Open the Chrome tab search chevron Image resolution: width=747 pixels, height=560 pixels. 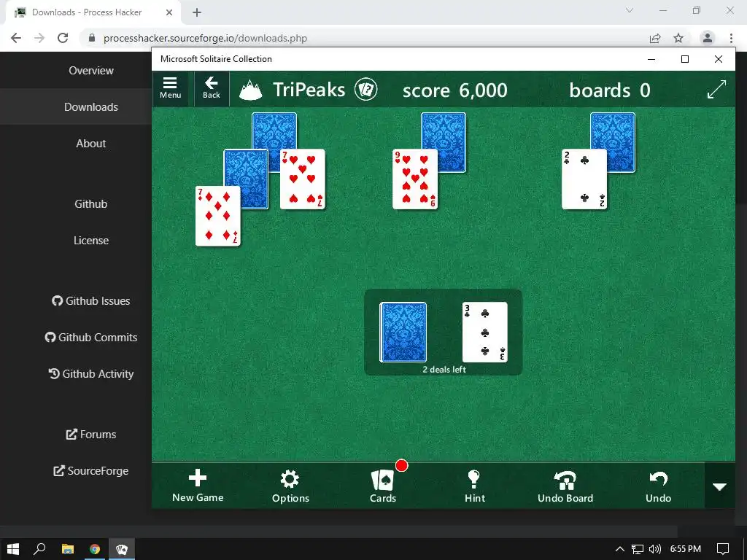(630, 10)
